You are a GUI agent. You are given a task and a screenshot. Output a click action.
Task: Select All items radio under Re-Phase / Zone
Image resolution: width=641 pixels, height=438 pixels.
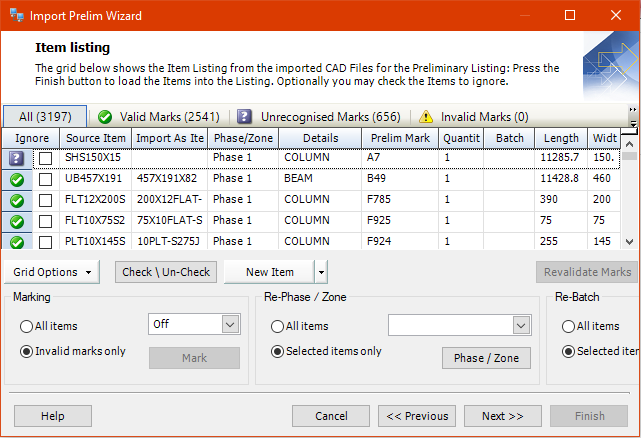[x=277, y=326]
